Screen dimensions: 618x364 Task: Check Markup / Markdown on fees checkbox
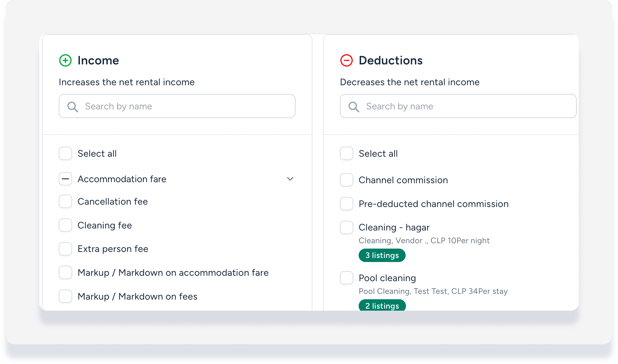(65, 296)
